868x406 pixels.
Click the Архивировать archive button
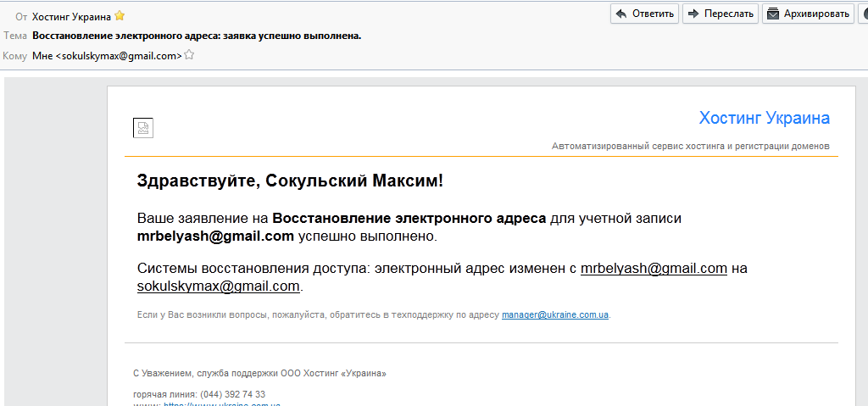point(808,14)
